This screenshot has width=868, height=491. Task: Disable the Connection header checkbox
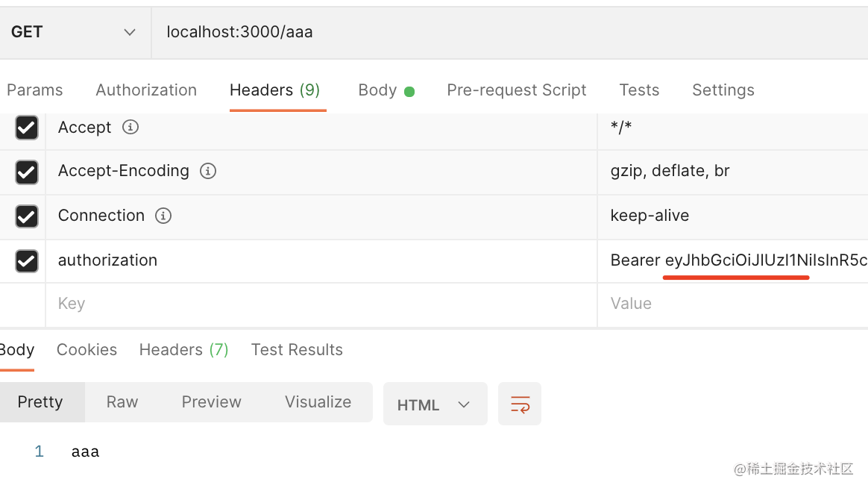tap(27, 216)
